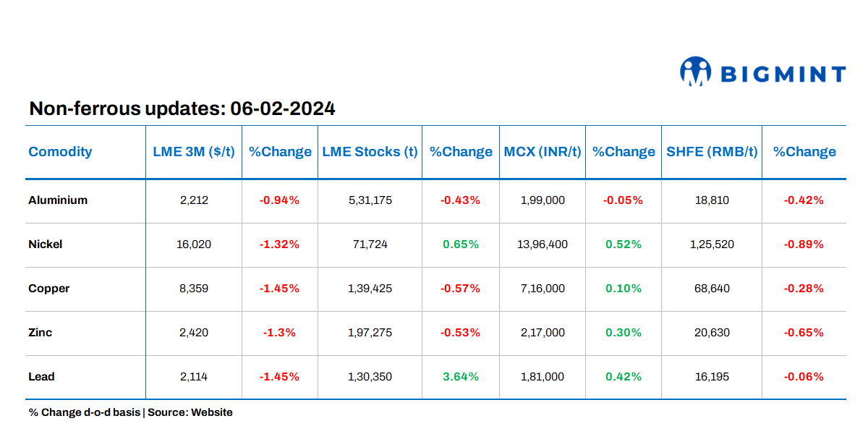Click the BigMint logo icon
The width and height of the screenshot is (868, 434).
[696, 73]
